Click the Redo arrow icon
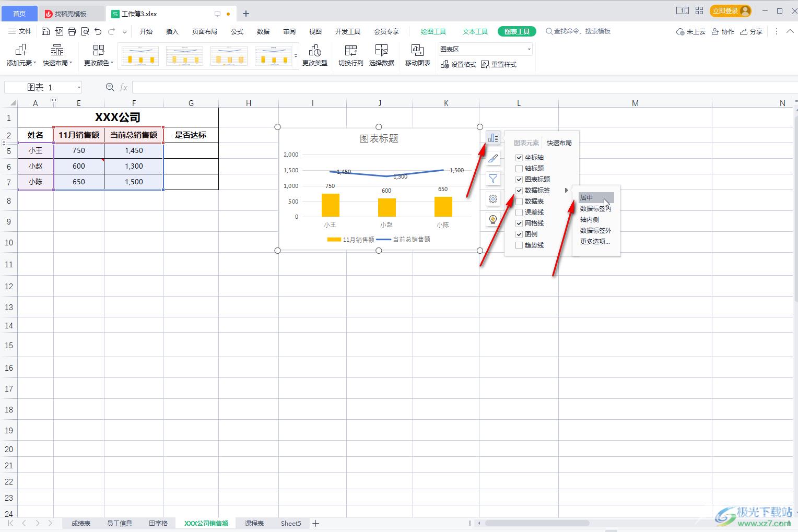This screenshot has width=798, height=532. coord(111,31)
